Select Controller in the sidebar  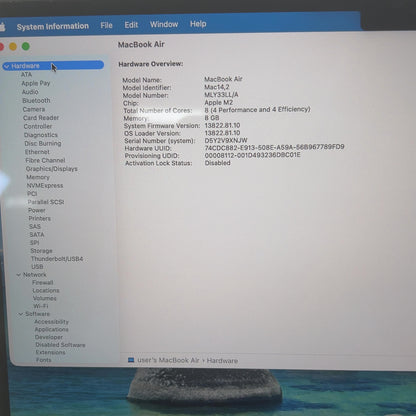(38, 126)
